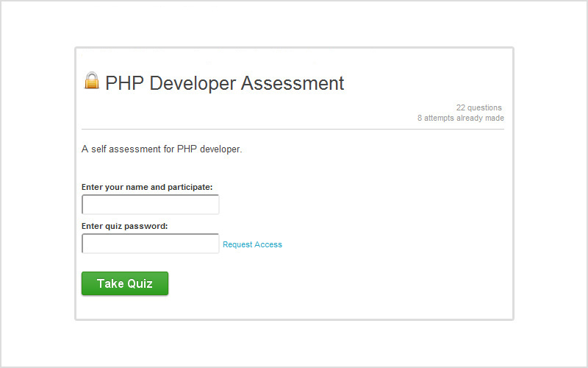Focus the quiz password field
The height and width of the screenshot is (368, 588).
pyautogui.click(x=150, y=244)
